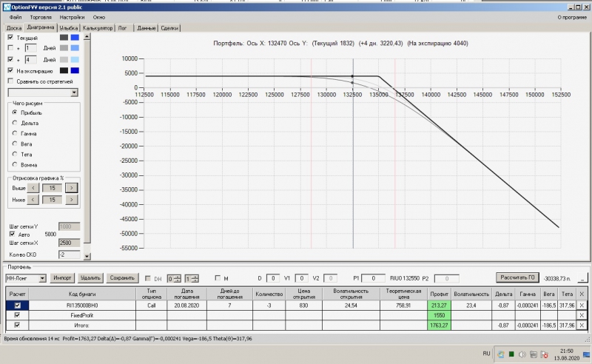Decrease Выше percent with left arrow
The height and width of the screenshot is (364, 592).
[33, 188]
